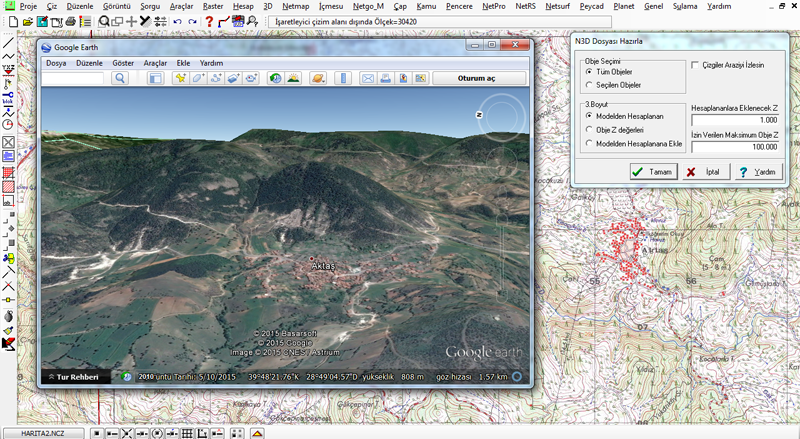Screen dimensions: 800x439
Task: Open the Raster menu
Action: (x=213, y=6)
